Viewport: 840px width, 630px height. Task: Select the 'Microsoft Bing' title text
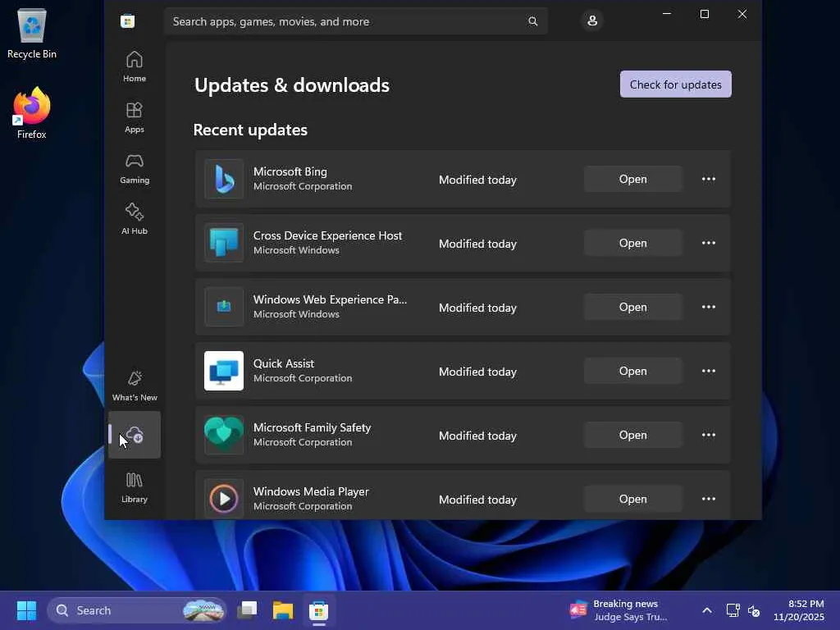point(290,171)
